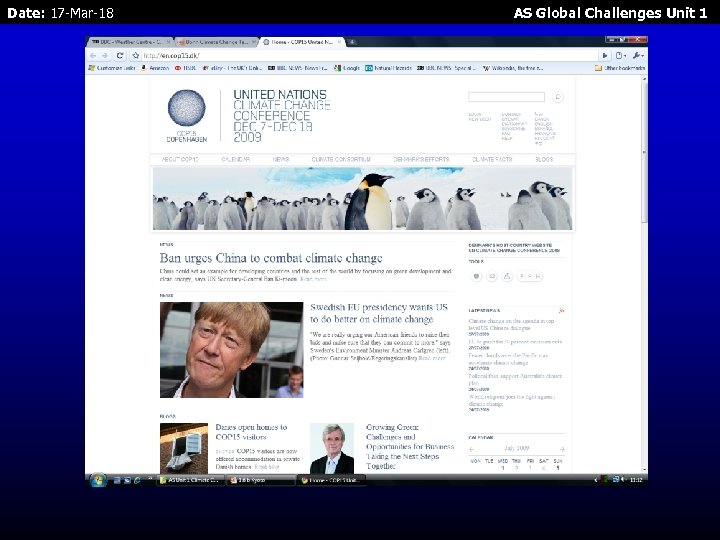Click the share icon under Tools
Viewport: 720px width, 540px height.
coord(507,276)
